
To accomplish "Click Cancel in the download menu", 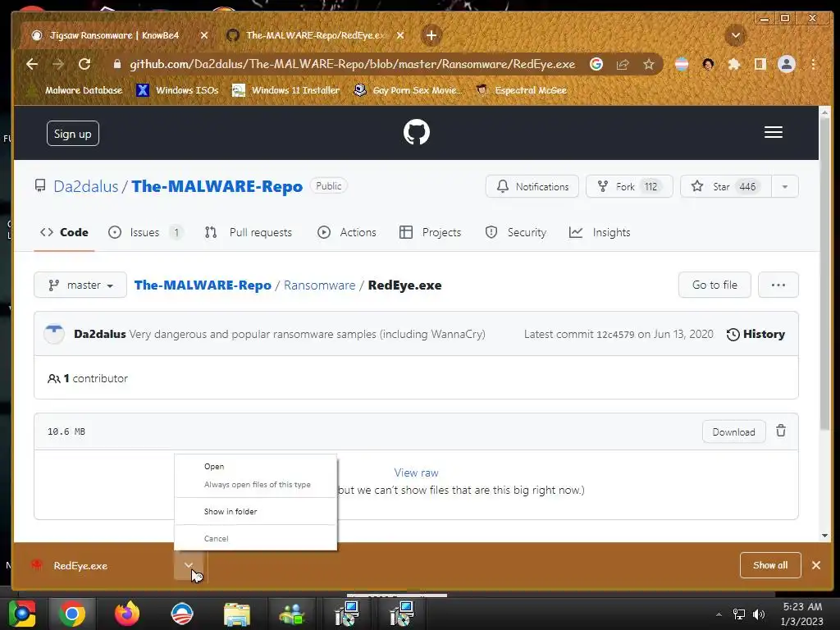I will click(256, 538).
